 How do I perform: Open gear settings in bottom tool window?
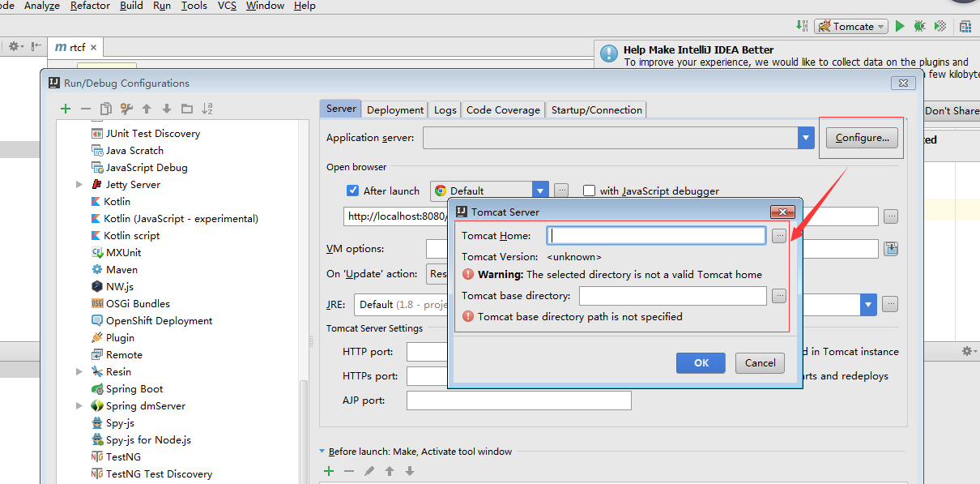pyautogui.click(x=968, y=351)
